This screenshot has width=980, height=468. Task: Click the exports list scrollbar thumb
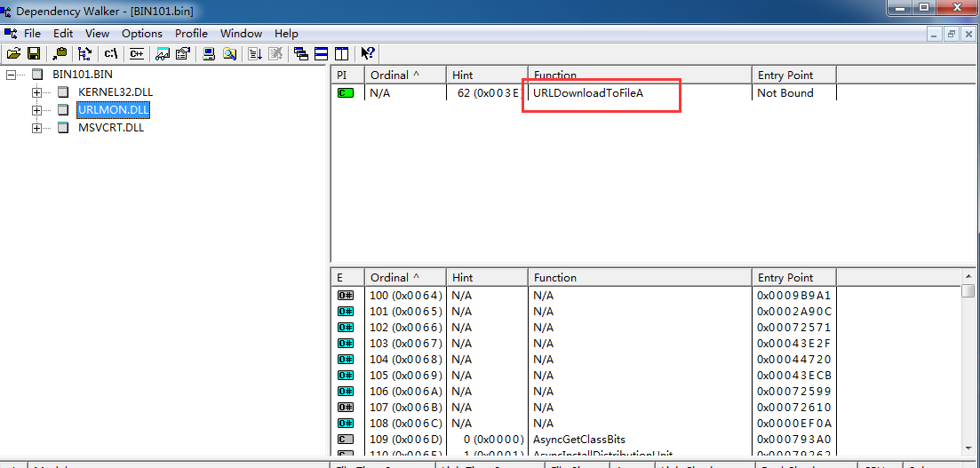pyautogui.click(x=968, y=290)
